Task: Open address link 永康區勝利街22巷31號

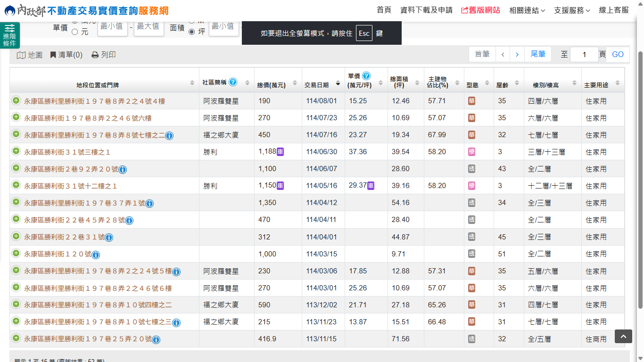Action: pyautogui.click(x=64, y=237)
